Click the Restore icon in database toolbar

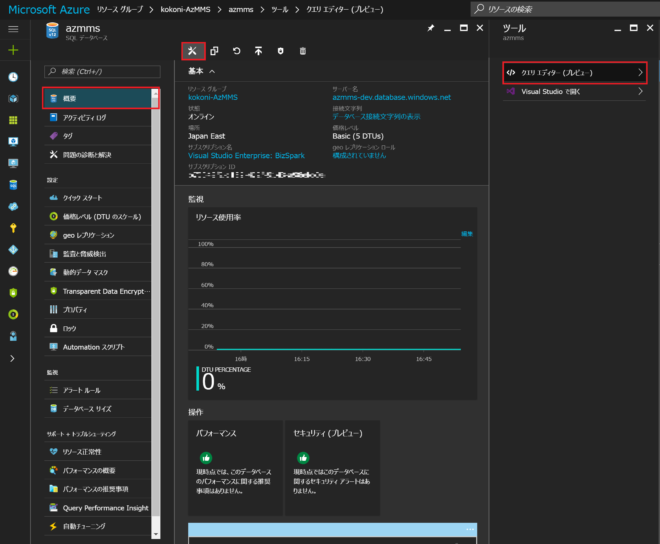tap(237, 50)
